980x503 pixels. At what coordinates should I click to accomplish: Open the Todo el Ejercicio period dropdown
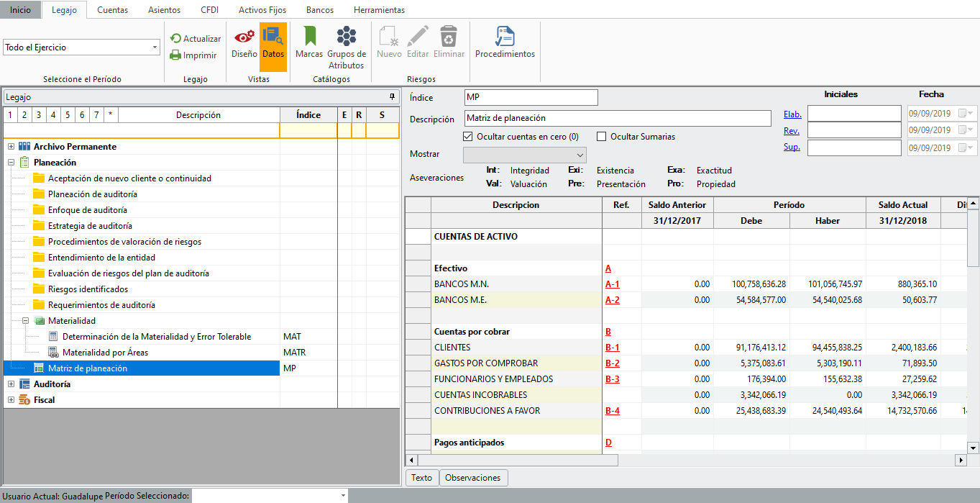coord(155,47)
